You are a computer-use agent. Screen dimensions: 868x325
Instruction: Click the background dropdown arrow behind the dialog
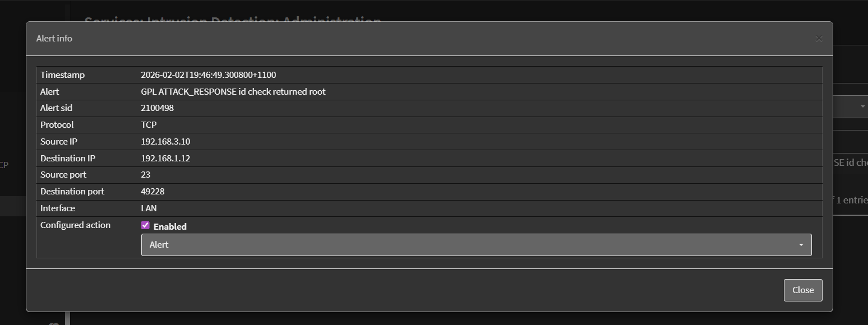tap(862, 106)
